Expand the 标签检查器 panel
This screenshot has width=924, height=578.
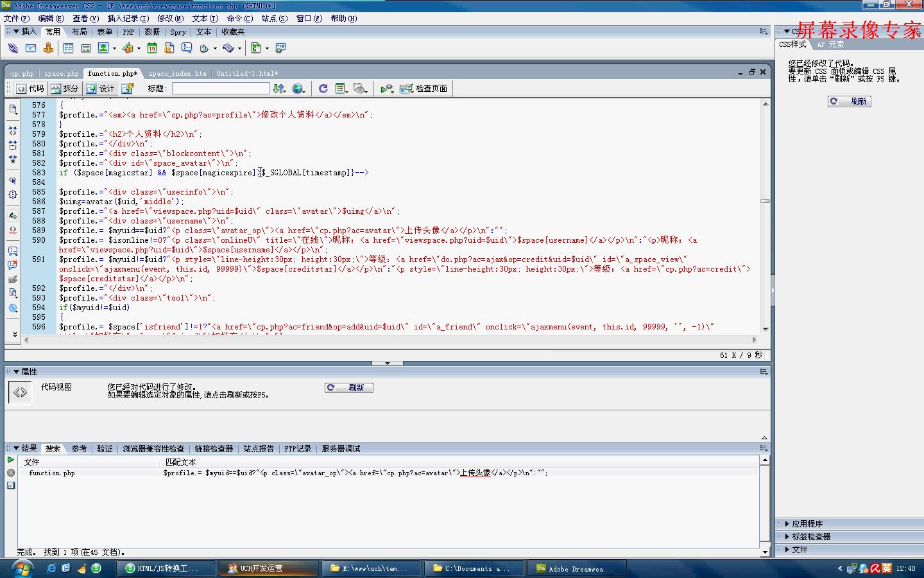[x=810, y=537]
